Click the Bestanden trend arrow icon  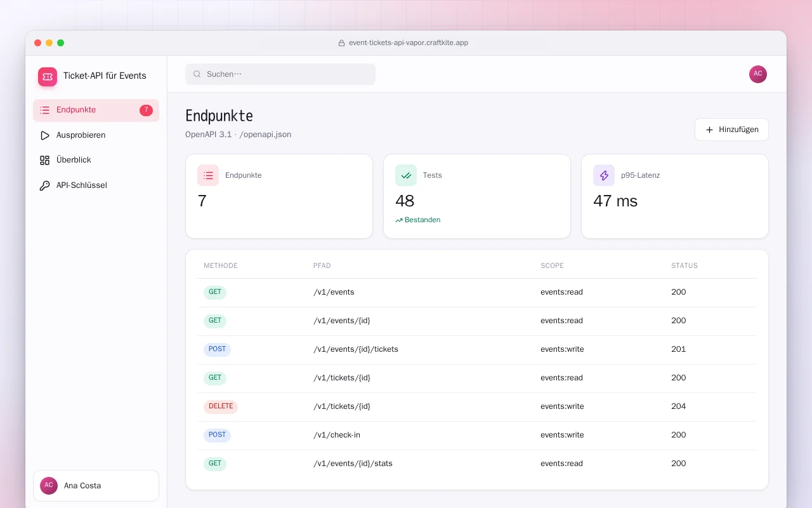coord(399,220)
